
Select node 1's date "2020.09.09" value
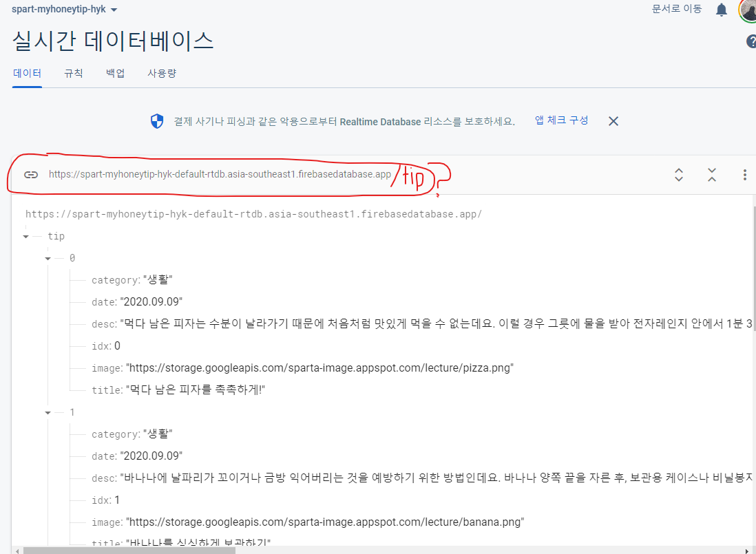pyautogui.click(x=151, y=456)
